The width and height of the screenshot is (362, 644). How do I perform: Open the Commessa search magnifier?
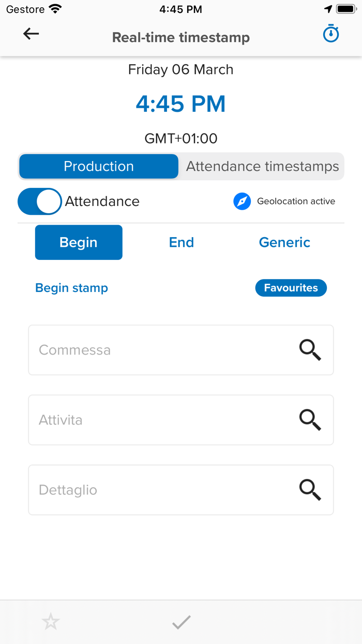click(310, 350)
